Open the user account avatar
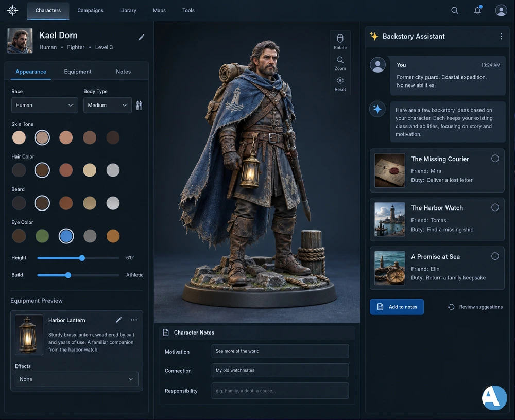This screenshot has height=420, width=515. pyautogui.click(x=501, y=10)
